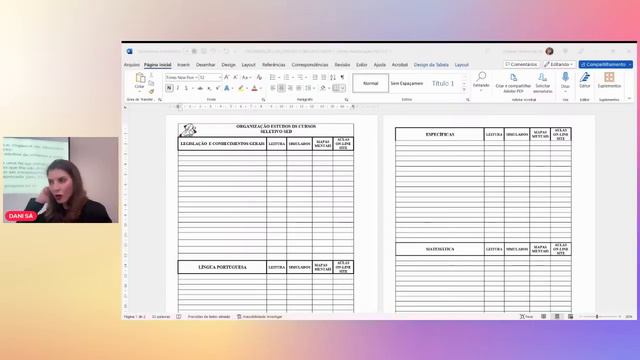This screenshot has width=640, height=360.
Task: Expand the styles gallery arrow
Action: coord(464,89)
